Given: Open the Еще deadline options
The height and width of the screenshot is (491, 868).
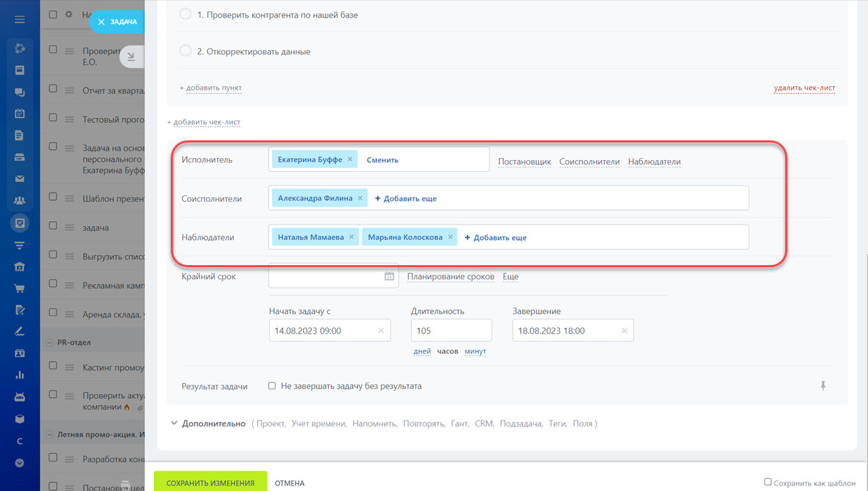Looking at the screenshot, I should [x=511, y=277].
